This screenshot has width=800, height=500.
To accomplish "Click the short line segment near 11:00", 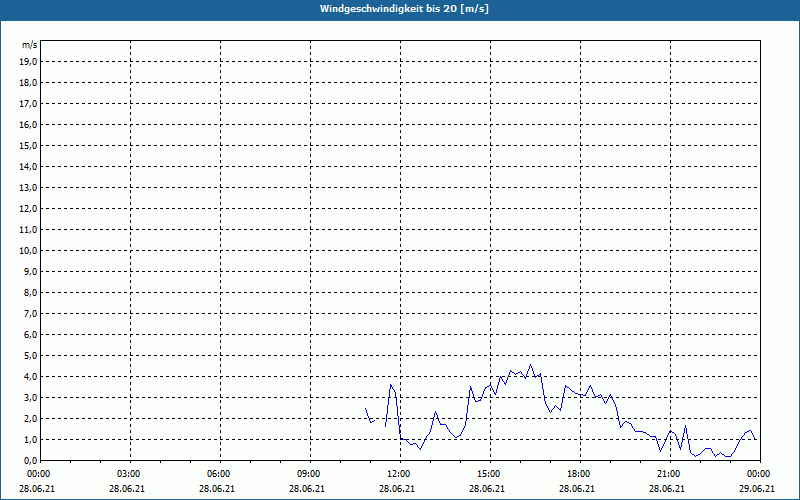I will click(370, 416).
